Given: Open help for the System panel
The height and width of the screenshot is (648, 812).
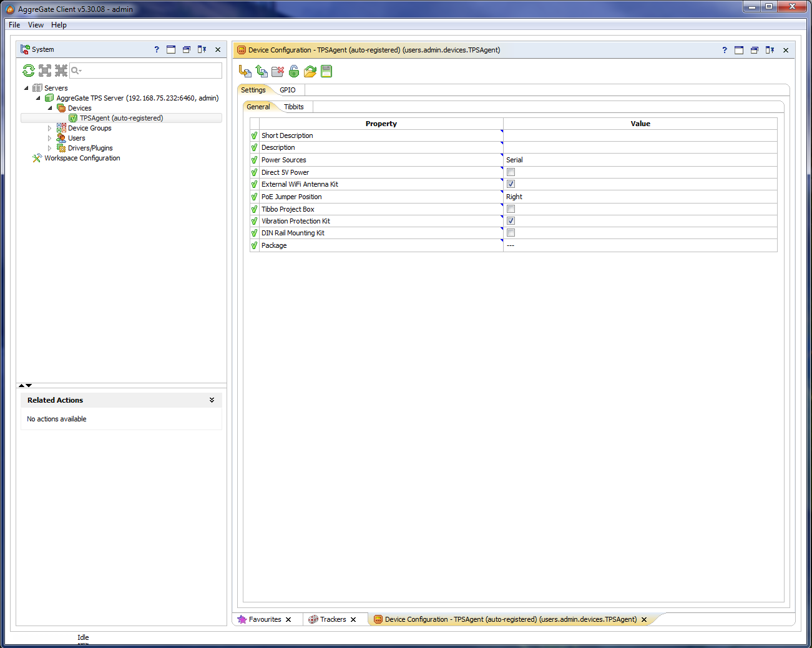Looking at the screenshot, I should [157, 49].
